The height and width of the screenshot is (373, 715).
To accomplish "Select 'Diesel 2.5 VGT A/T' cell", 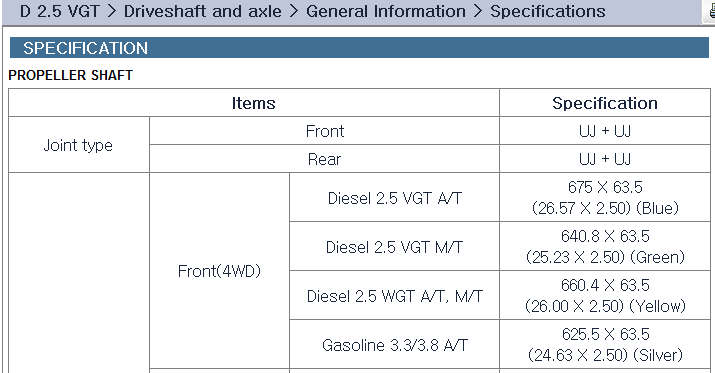I will (x=394, y=198).
